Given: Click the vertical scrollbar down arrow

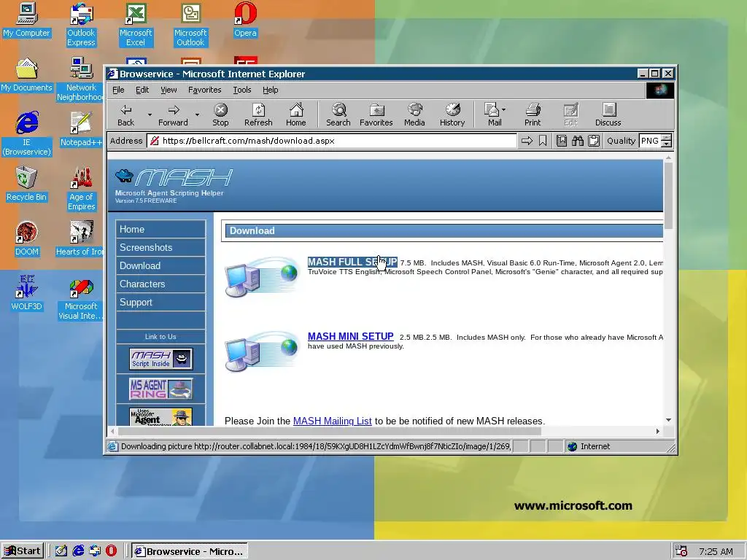Looking at the screenshot, I should click(x=668, y=420).
